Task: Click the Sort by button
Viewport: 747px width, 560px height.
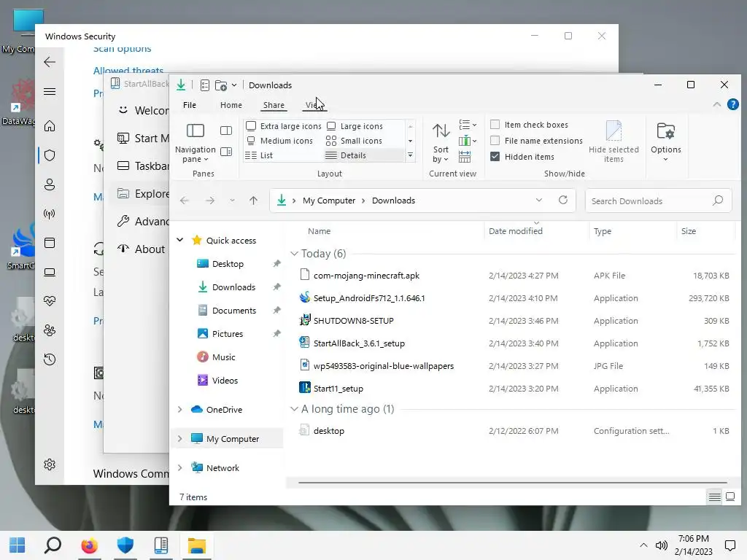Action: [x=441, y=142]
